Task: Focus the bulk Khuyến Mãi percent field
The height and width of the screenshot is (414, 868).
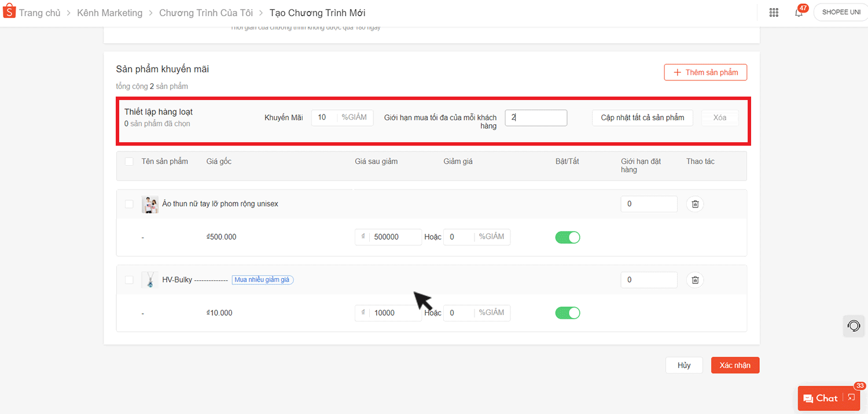Action: [x=325, y=117]
